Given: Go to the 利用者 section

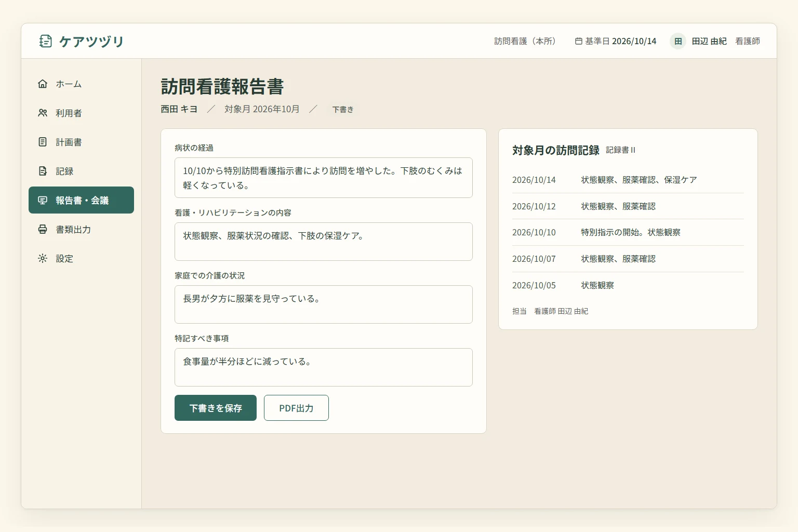Looking at the screenshot, I should pos(81,113).
